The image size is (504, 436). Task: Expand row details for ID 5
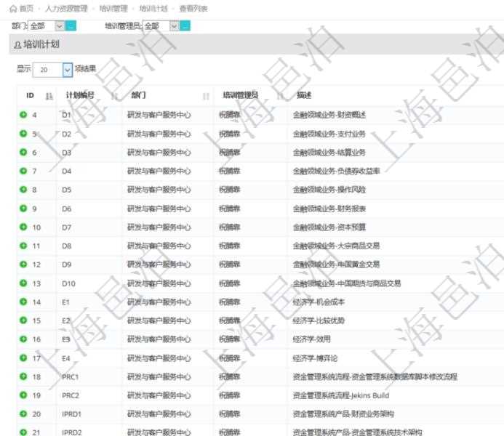point(23,134)
